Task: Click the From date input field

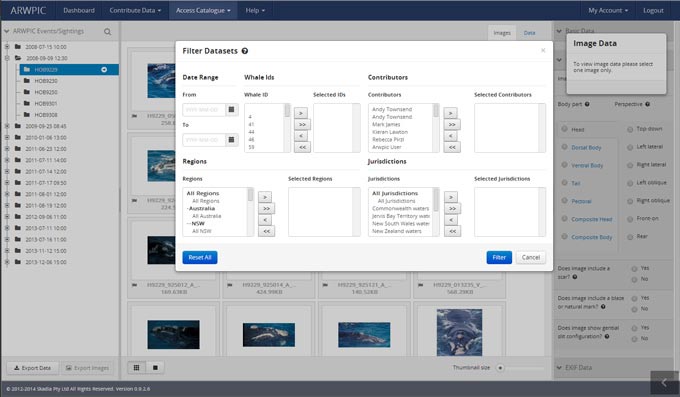Action: [204, 110]
